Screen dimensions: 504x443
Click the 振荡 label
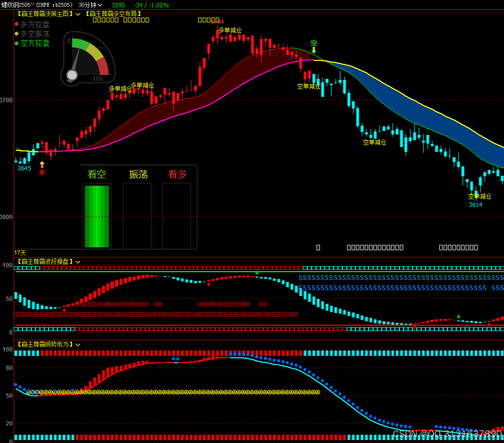[x=138, y=174]
